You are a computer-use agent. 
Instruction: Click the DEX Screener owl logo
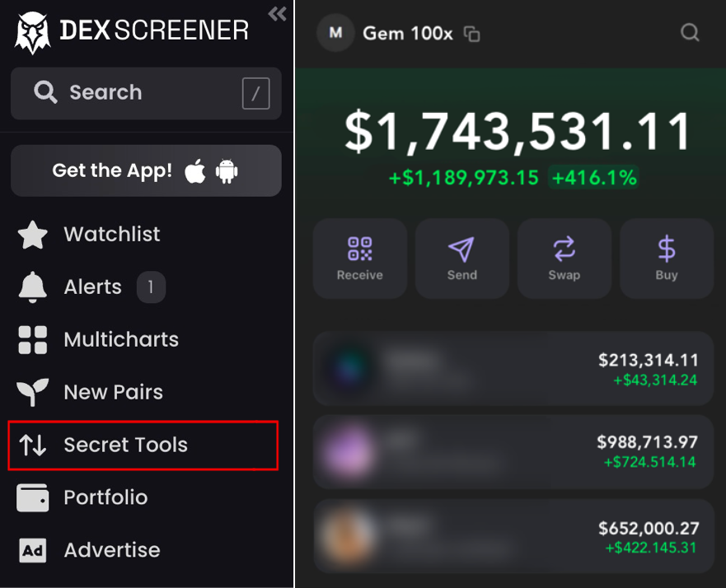point(32,32)
